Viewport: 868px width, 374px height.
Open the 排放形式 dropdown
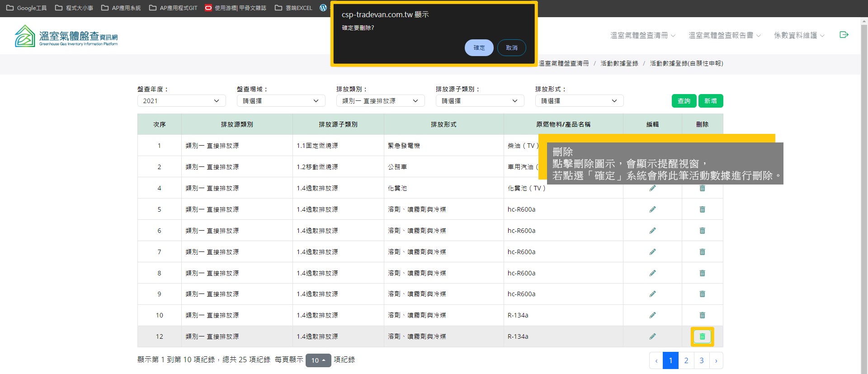579,101
